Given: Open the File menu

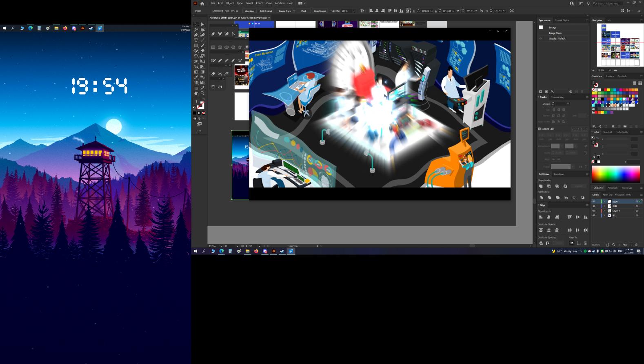Looking at the screenshot, I should click(x=213, y=3).
